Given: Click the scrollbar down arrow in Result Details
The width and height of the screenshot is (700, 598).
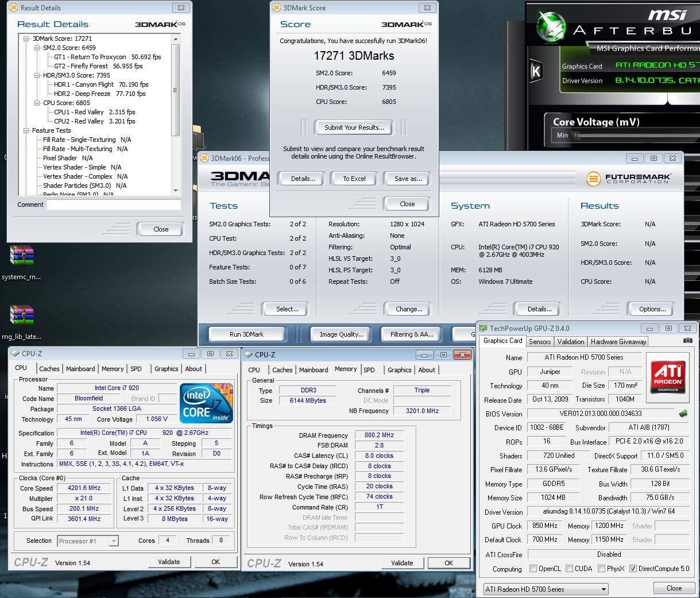Looking at the screenshot, I should pyautogui.click(x=176, y=191).
